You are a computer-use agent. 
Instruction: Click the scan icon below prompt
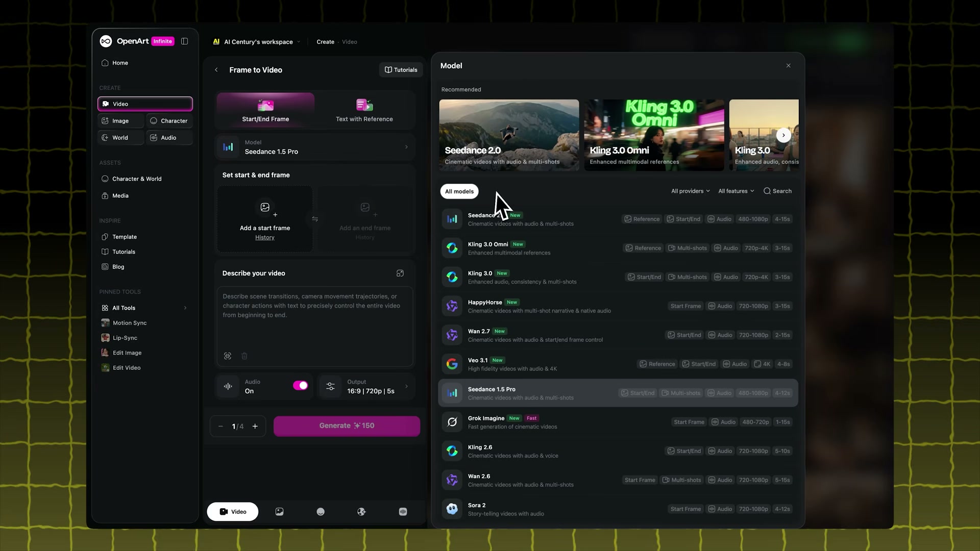228,356
